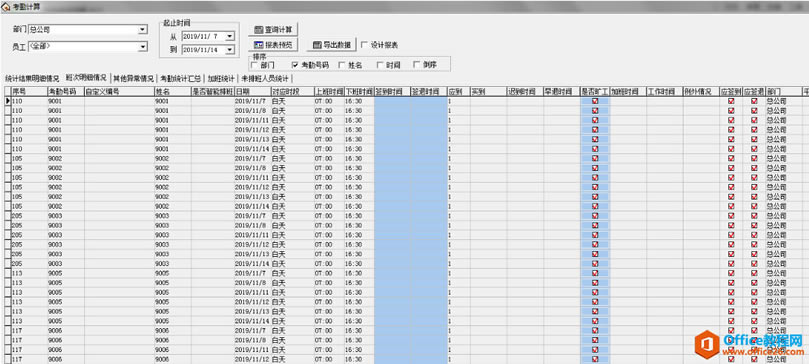This screenshot has width=809, height=364.
Task: Open 报表预览 report preview
Action: 273,45
